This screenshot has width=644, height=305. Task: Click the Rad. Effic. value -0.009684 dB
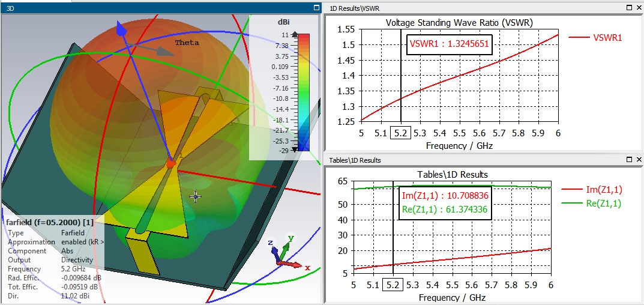tap(81, 278)
